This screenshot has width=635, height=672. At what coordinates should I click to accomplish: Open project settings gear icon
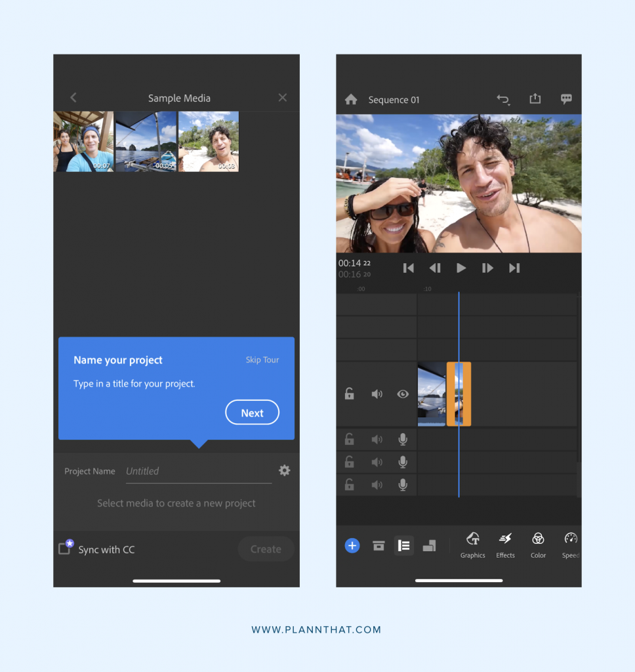284,471
